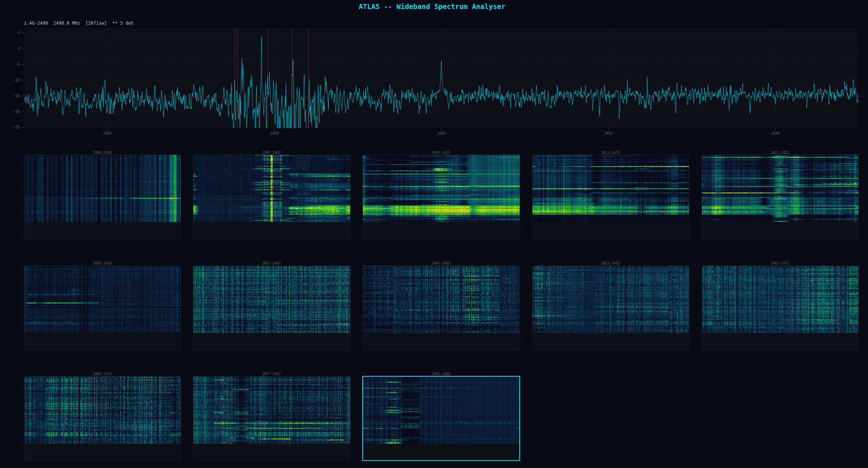The height and width of the screenshot is (468, 868).
Task: Click the 2490 frequency axis label
Action: (x=441, y=134)
